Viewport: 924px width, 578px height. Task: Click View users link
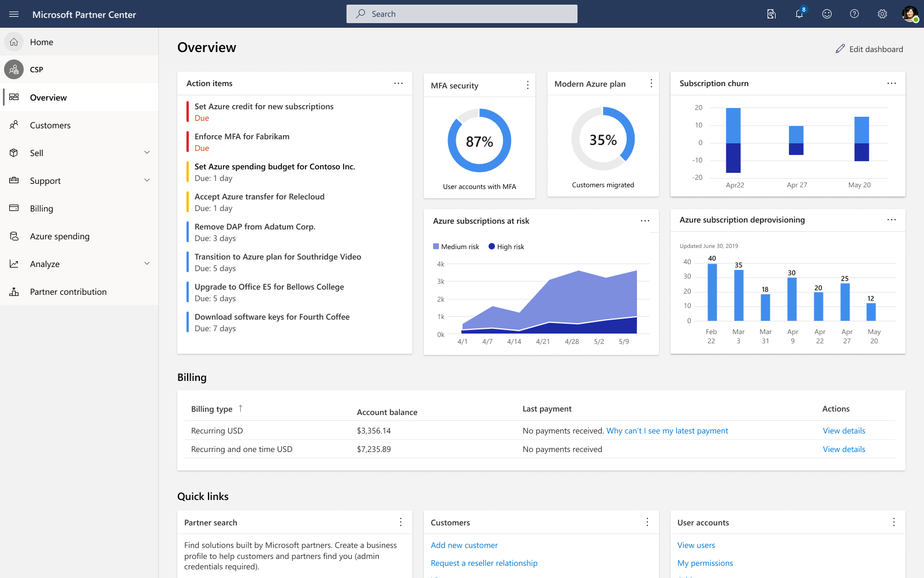point(696,545)
